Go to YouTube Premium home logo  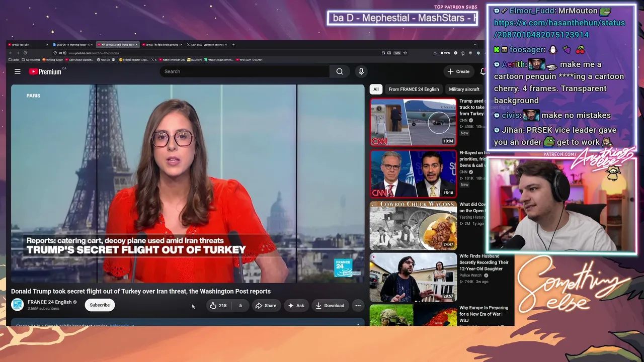point(45,71)
